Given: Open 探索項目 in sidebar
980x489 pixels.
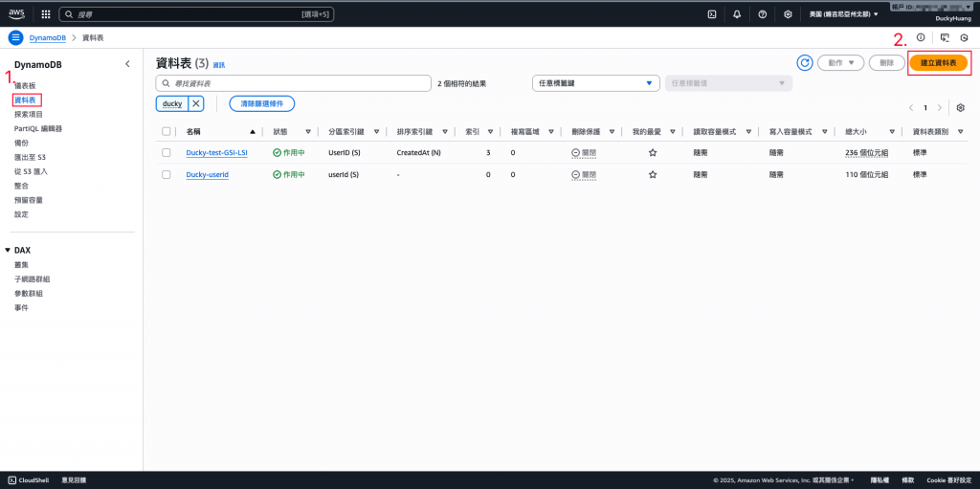Looking at the screenshot, I should (x=29, y=114).
